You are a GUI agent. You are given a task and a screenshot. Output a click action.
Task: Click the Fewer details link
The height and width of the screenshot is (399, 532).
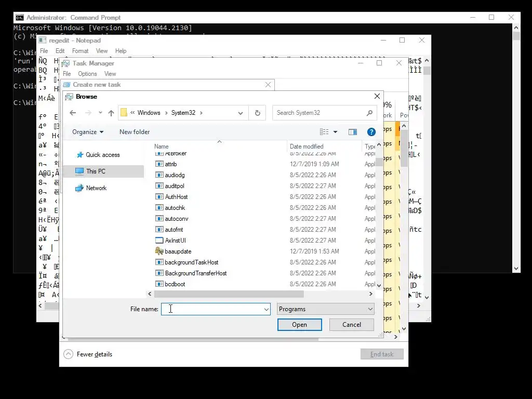click(x=95, y=354)
